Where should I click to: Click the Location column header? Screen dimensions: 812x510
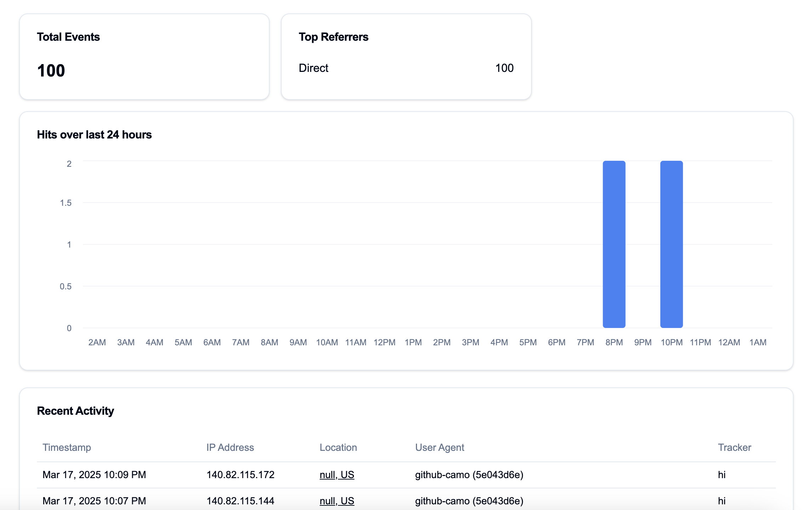338,447
